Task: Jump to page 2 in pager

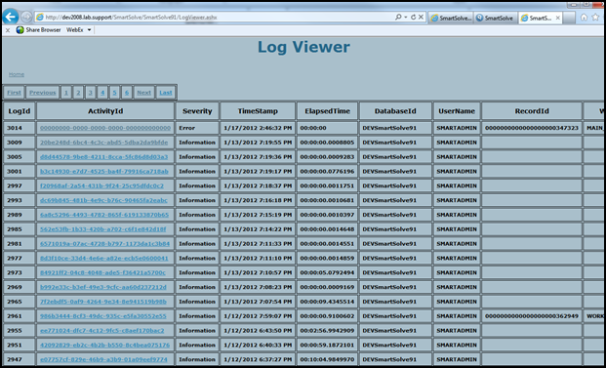Action: tap(78, 93)
